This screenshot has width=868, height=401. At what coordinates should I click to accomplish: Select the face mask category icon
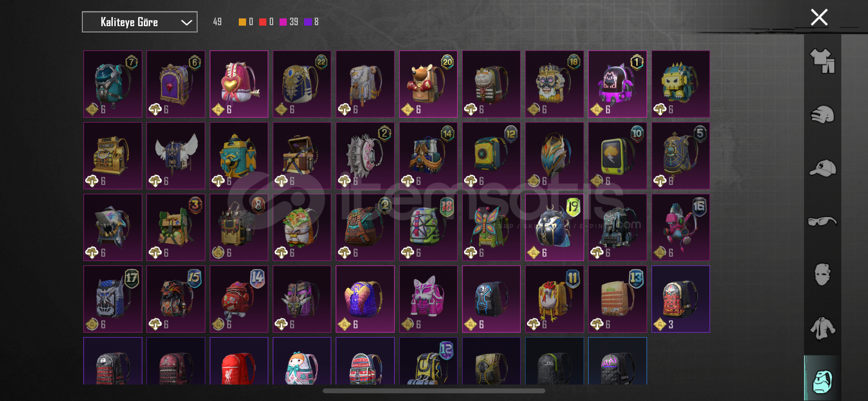coord(822,275)
